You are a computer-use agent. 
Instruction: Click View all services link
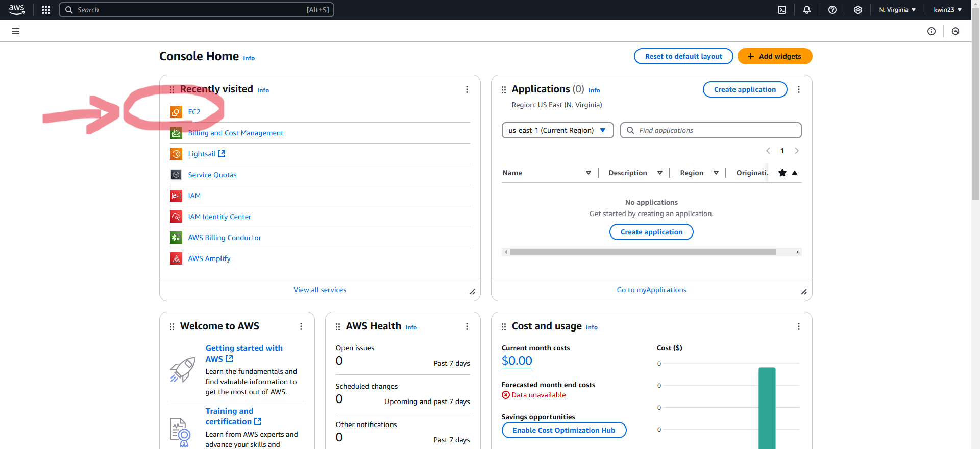pyautogui.click(x=320, y=290)
